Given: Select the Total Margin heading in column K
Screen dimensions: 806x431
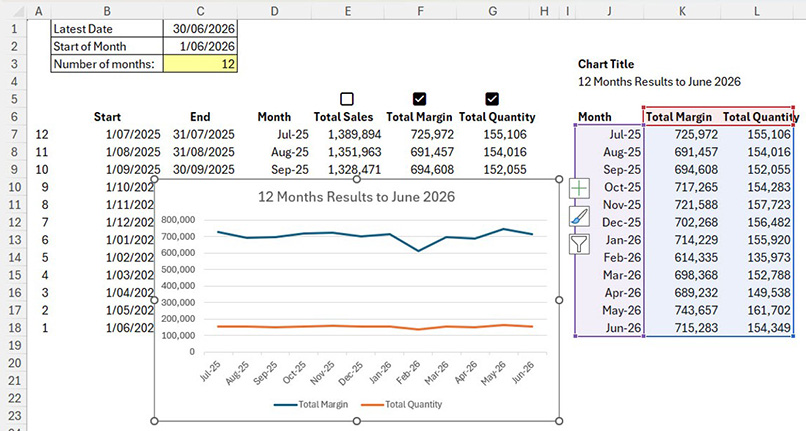Looking at the screenshot, I should click(x=682, y=117).
